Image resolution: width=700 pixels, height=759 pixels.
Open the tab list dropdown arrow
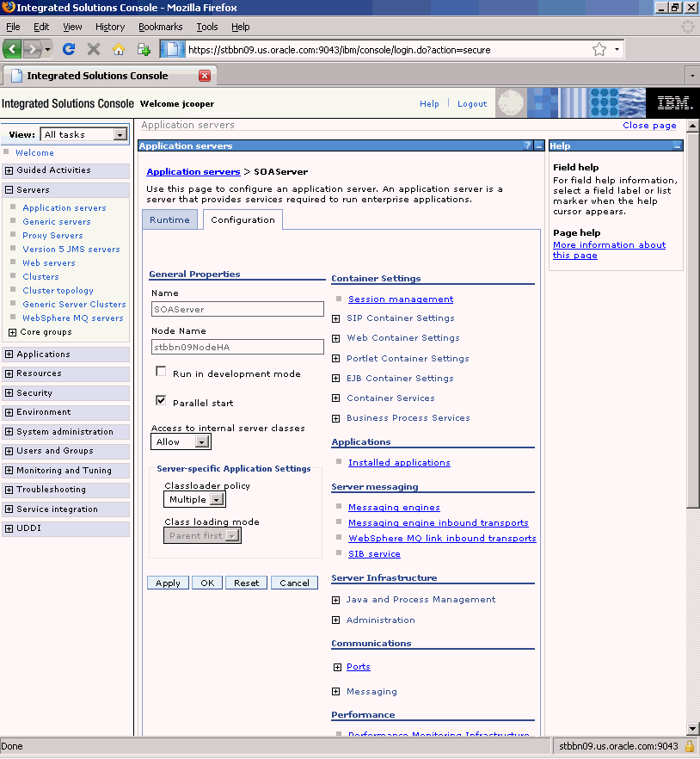(692, 76)
